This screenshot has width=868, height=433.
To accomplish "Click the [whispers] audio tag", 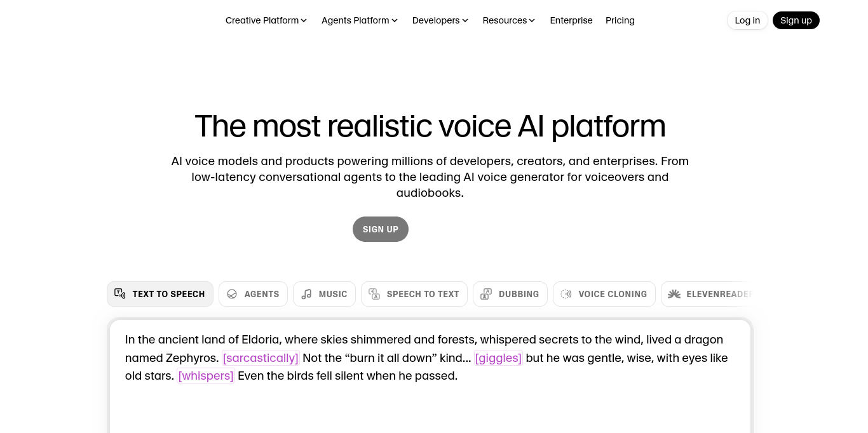I will point(205,375).
